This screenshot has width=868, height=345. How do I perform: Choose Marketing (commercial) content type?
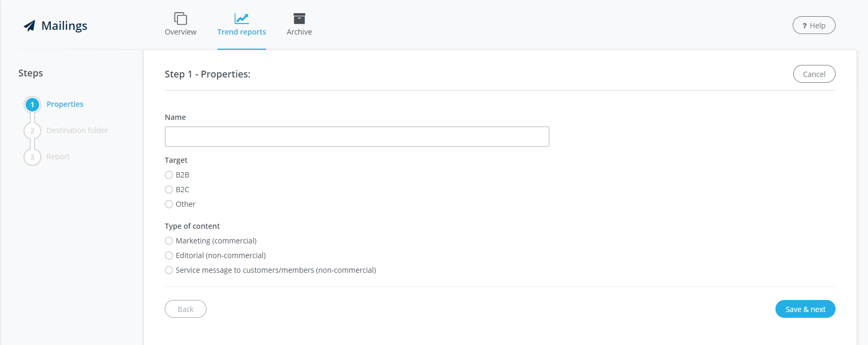pyautogui.click(x=169, y=241)
